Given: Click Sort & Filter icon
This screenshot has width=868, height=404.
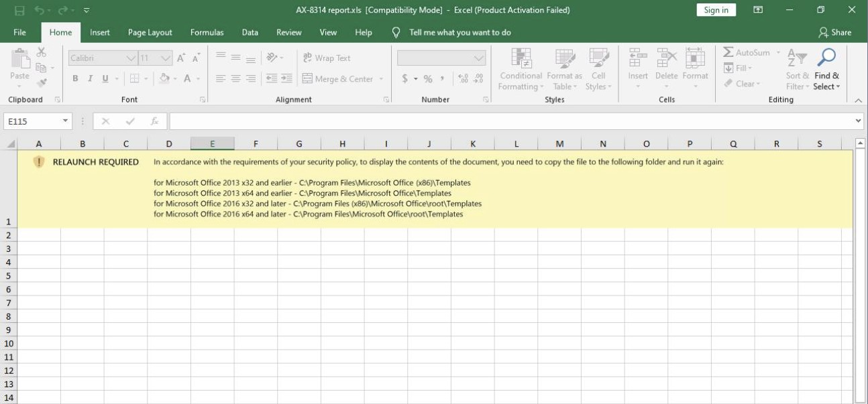Looking at the screenshot, I should point(797,58).
